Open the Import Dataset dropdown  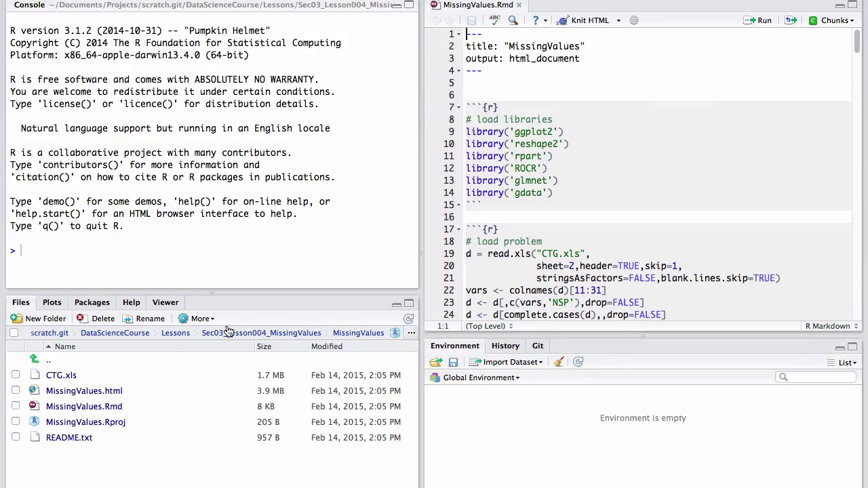click(x=506, y=362)
